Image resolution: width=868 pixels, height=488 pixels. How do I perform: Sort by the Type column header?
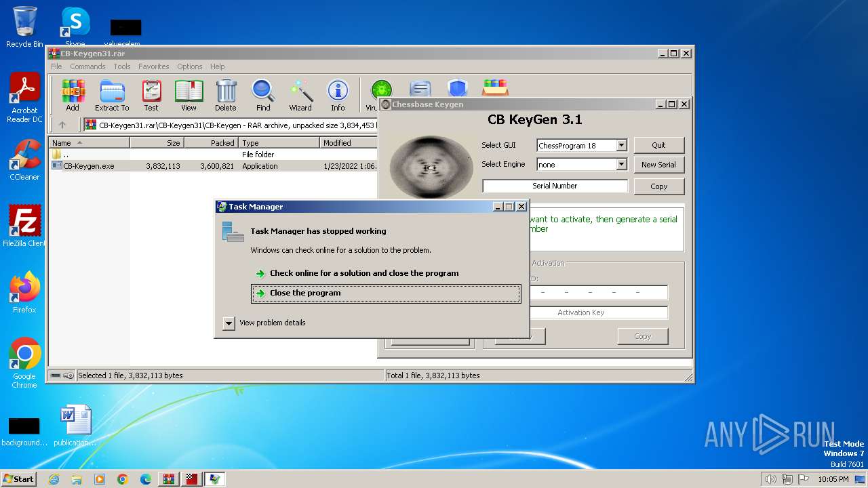279,143
